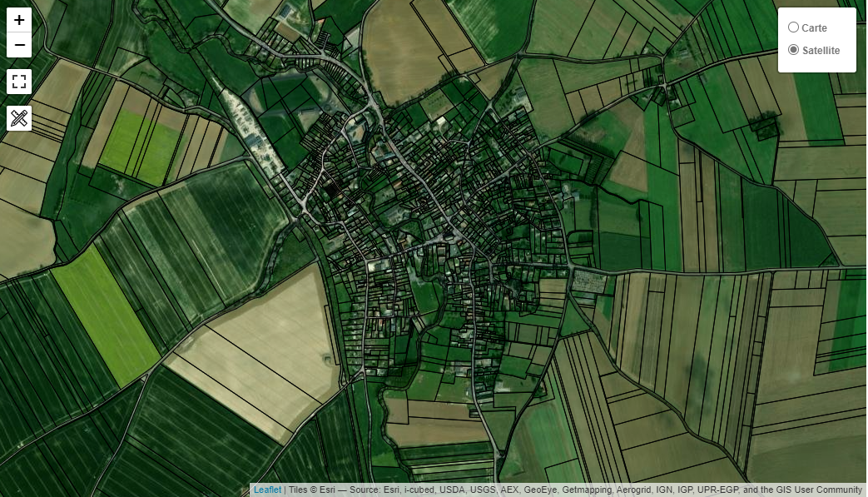Activate the sketch and measure tool
This screenshot has height=497, width=868.
click(x=18, y=117)
